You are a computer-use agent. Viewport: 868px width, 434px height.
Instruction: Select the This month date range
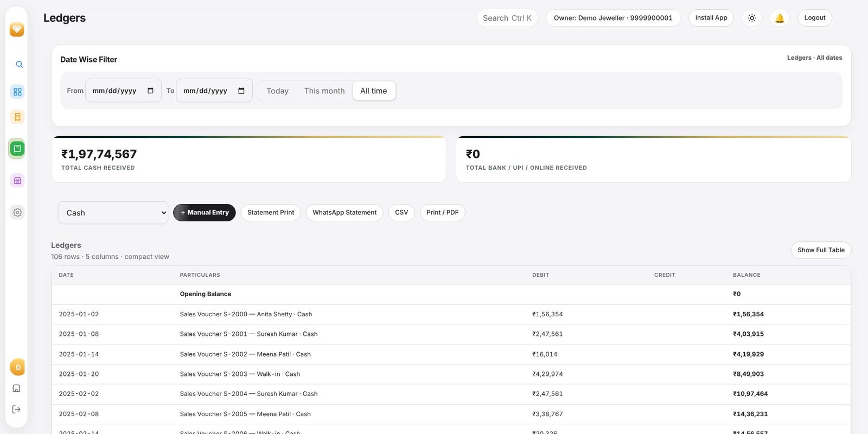[x=324, y=91]
